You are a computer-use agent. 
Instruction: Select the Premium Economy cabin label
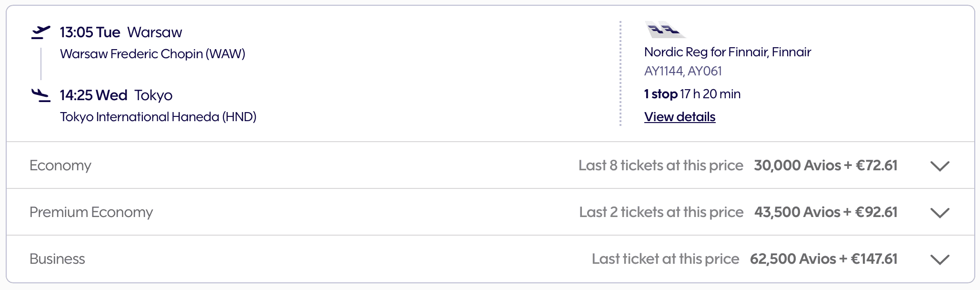point(91,212)
